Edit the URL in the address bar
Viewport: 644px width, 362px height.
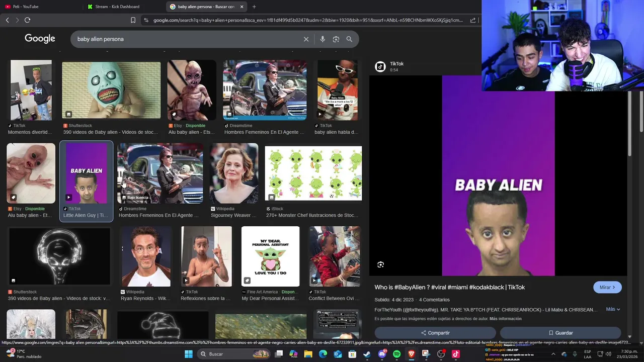point(308,20)
